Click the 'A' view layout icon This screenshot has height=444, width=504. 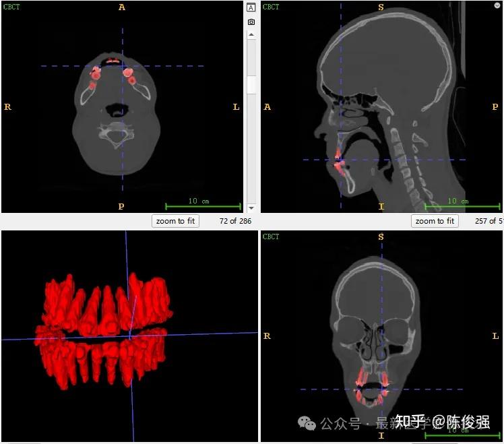[251, 7]
